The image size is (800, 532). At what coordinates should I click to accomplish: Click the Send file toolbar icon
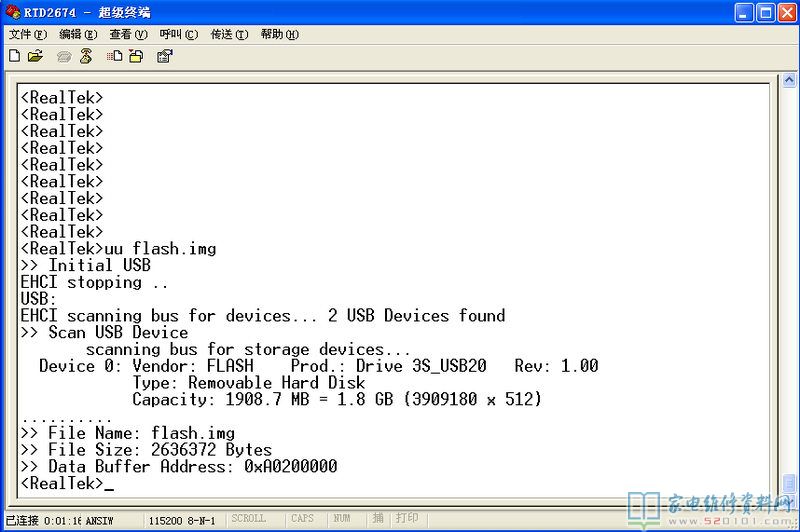coord(116,56)
